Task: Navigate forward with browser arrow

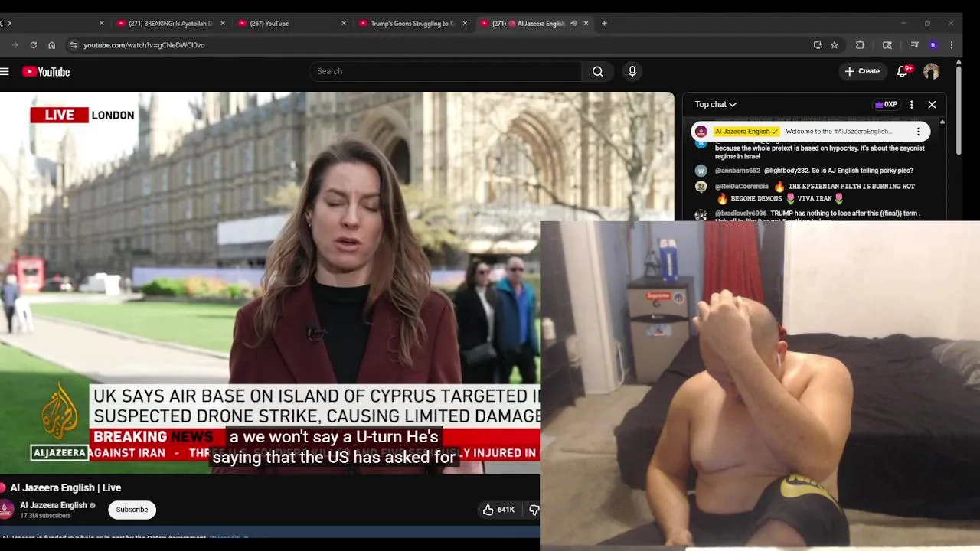Action: tap(15, 45)
